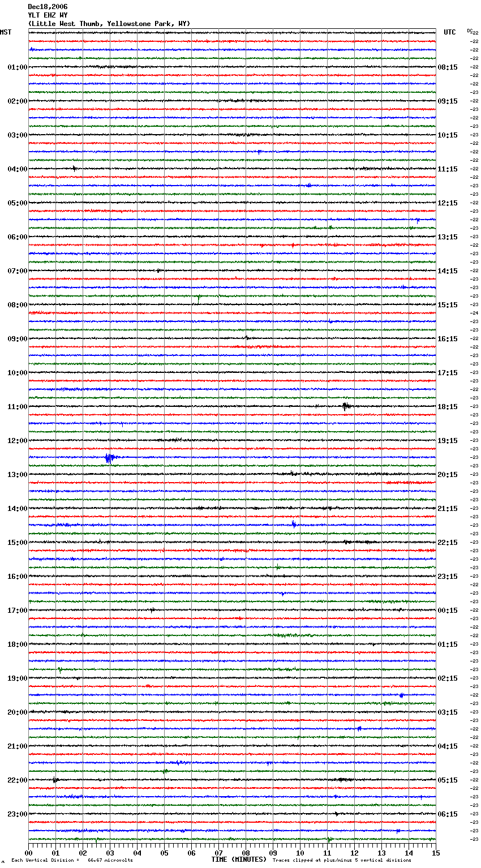481x868 pixels.
Task: Pick the 16:15 UTC time label
Action: point(448,339)
